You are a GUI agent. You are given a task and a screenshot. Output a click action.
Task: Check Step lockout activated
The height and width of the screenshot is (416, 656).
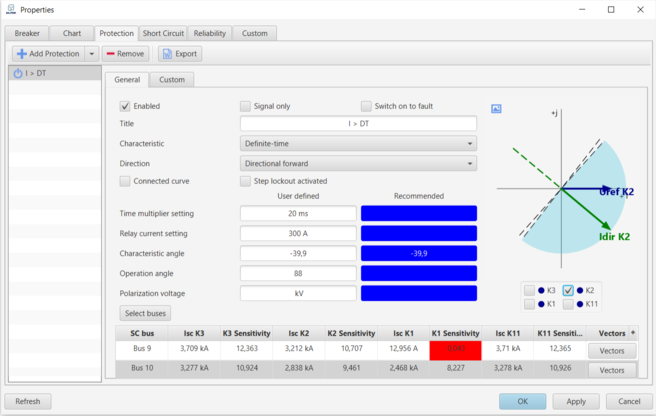pyautogui.click(x=245, y=181)
